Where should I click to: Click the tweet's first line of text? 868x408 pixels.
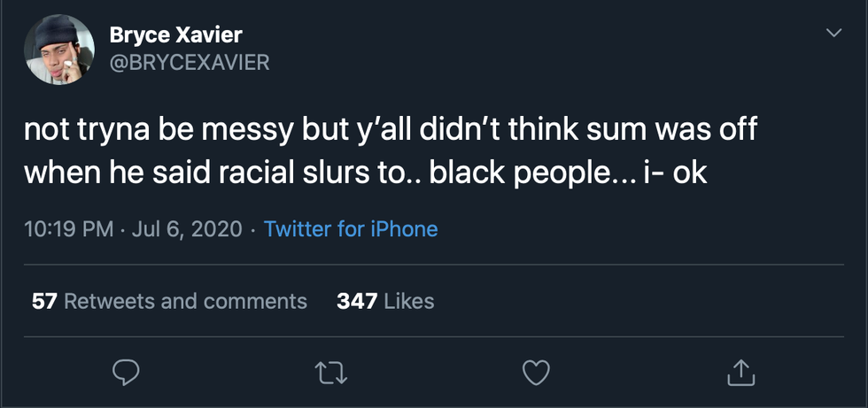click(391, 130)
